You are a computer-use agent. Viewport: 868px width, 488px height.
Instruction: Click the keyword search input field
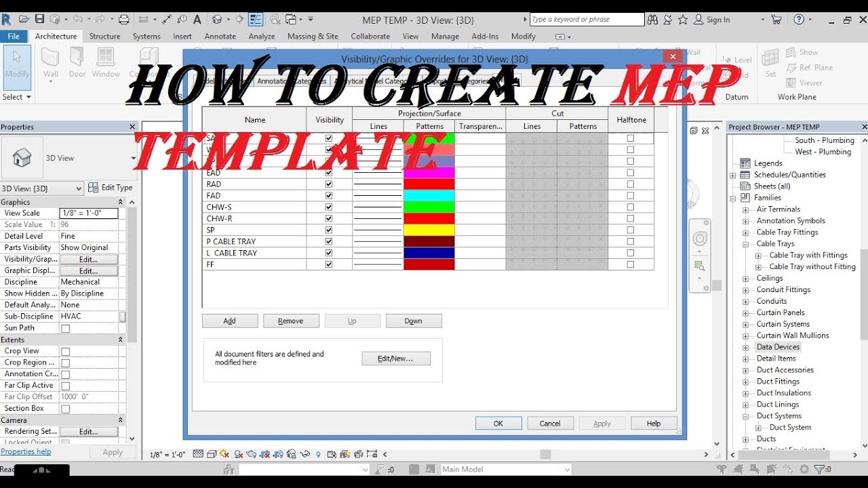(x=587, y=20)
